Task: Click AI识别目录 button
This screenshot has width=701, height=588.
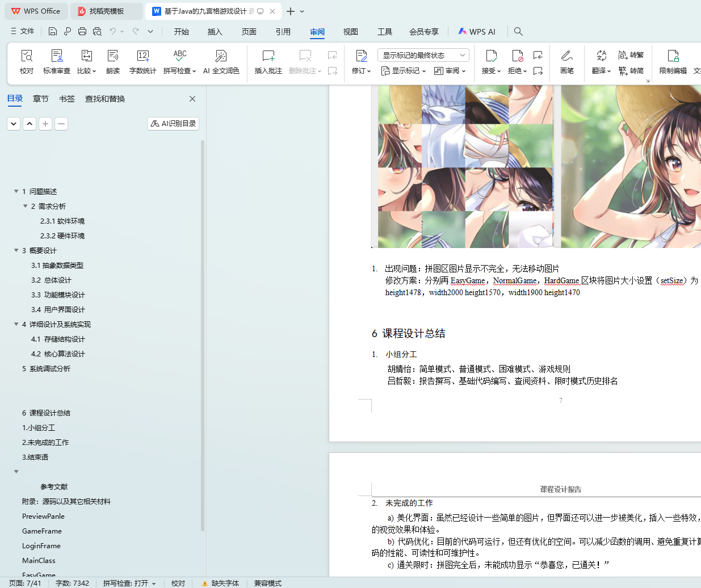Action: (173, 124)
